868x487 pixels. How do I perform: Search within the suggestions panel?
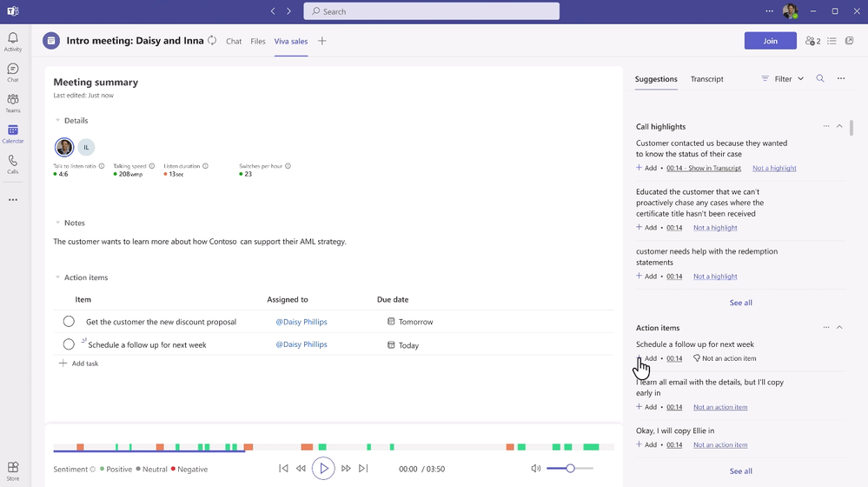pos(820,78)
